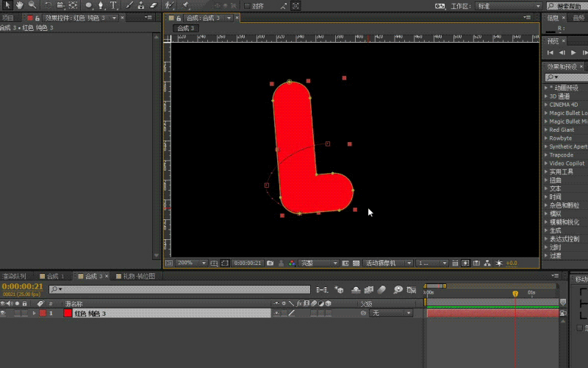The image size is (588, 368).
Task: Select the Hand tool in toolbar
Action: pyautogui.click(x=20, y=5)
